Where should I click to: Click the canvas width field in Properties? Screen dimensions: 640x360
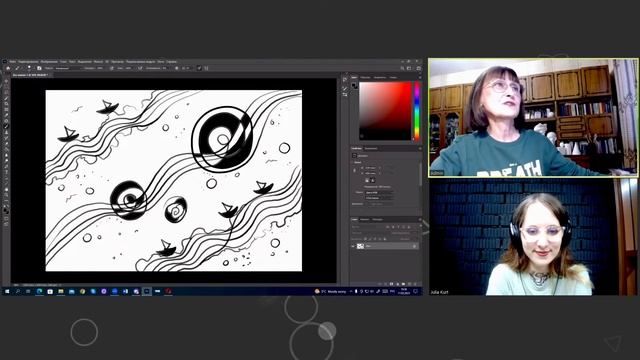(370, 168)
